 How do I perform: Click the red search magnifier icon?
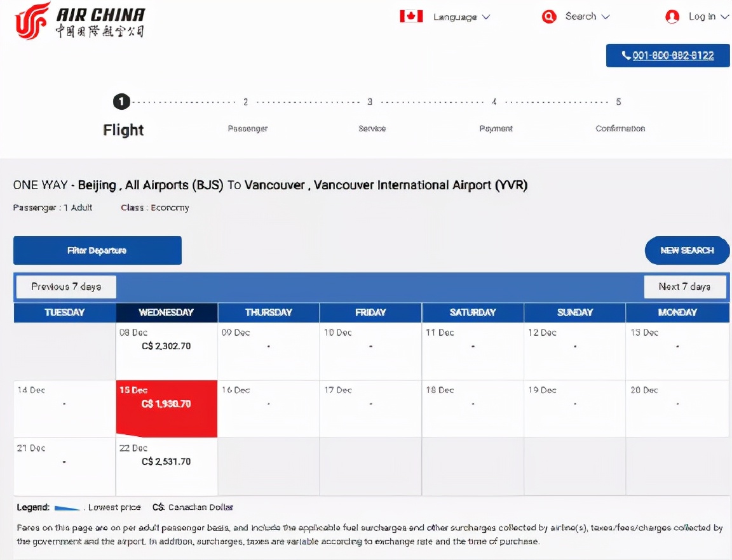[549, 17]
